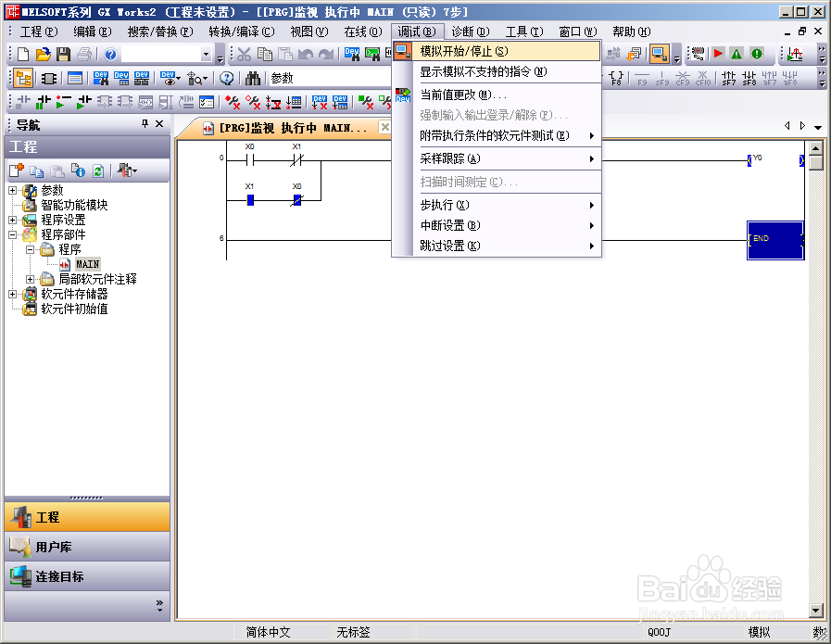The width and height of the screenshot is (831, 644).
Task: Click the red play triangle icon
Action: click(x=718, y=54)
